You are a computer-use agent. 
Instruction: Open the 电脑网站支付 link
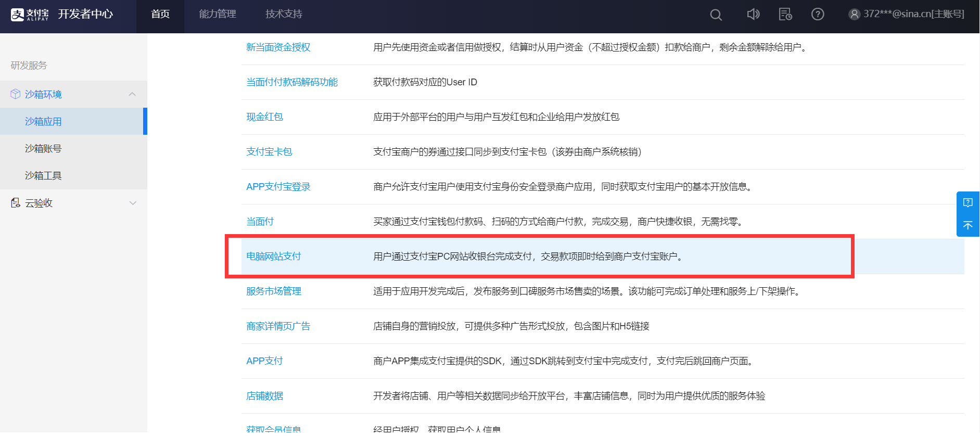pyautogui.click(x=273, y=257)
